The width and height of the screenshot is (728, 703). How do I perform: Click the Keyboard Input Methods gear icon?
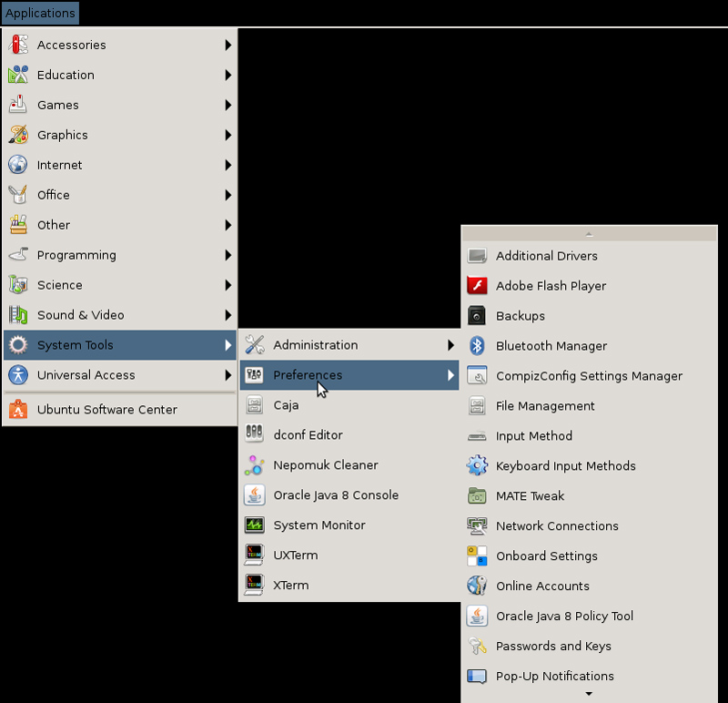477,465
